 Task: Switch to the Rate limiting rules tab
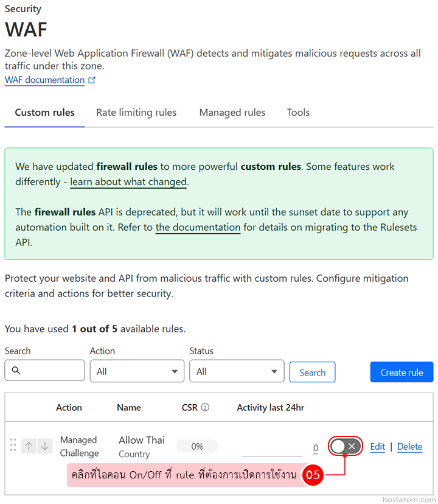click(x=136, y=113)
